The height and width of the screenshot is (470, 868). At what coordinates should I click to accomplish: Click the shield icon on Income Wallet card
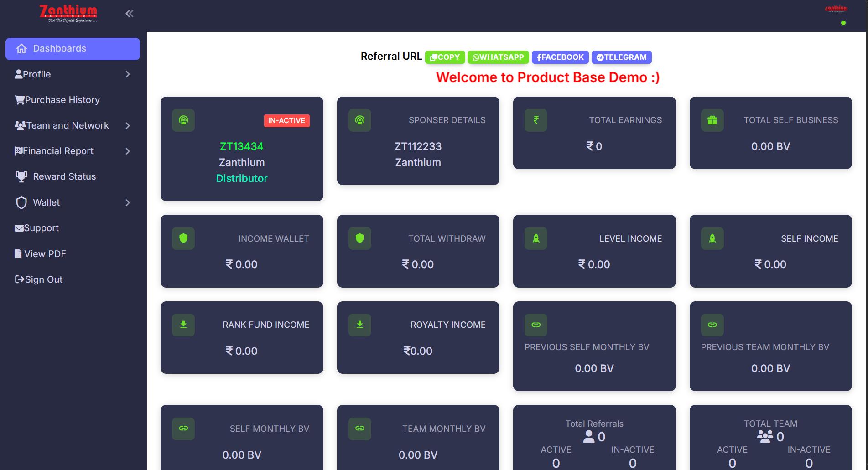[183, 238]
